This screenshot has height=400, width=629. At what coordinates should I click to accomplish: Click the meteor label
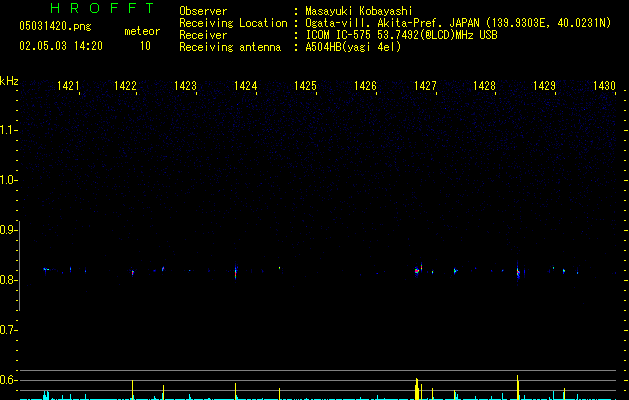(142, 31)
